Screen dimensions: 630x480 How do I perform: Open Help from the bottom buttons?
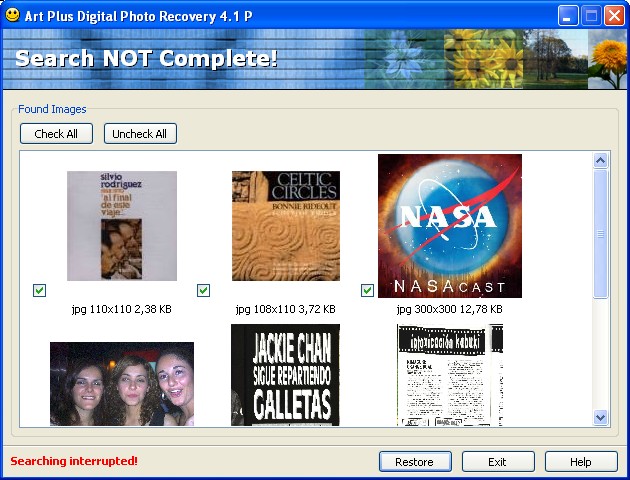click(581, 462)
